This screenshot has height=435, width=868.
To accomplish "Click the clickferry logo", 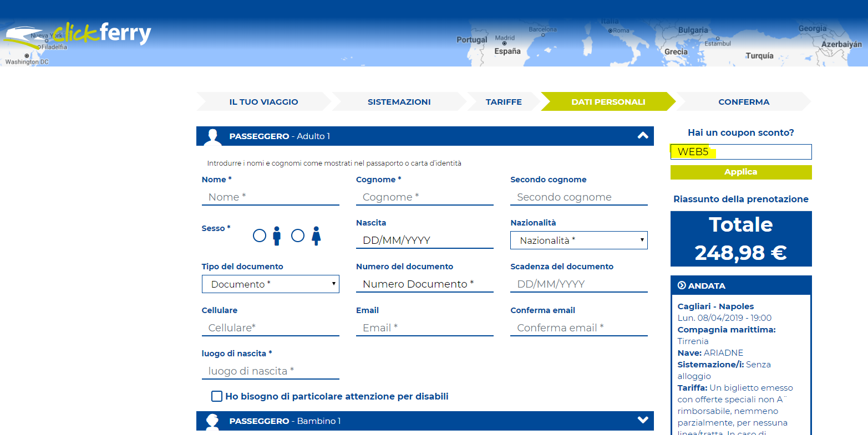I will click(x=78, y=37).
